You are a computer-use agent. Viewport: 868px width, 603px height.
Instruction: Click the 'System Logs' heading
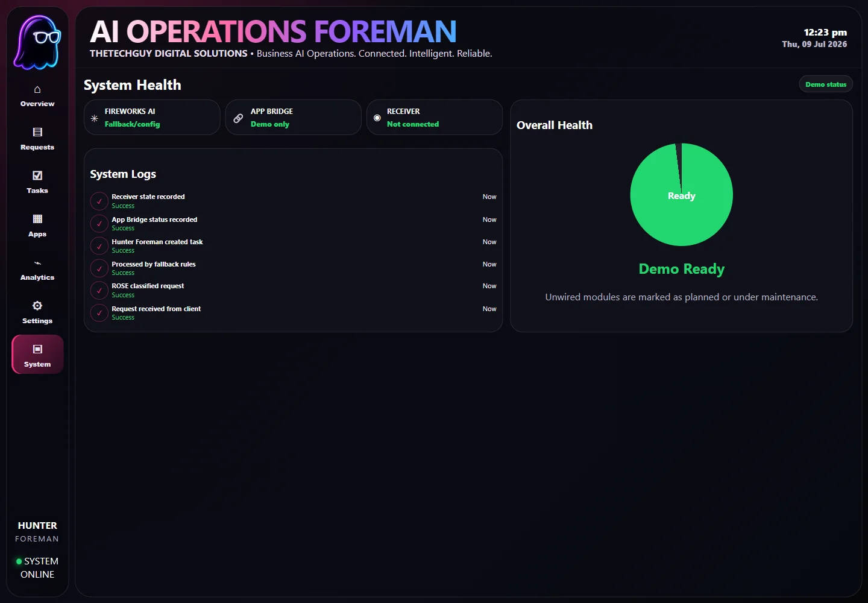pos(123,174)
